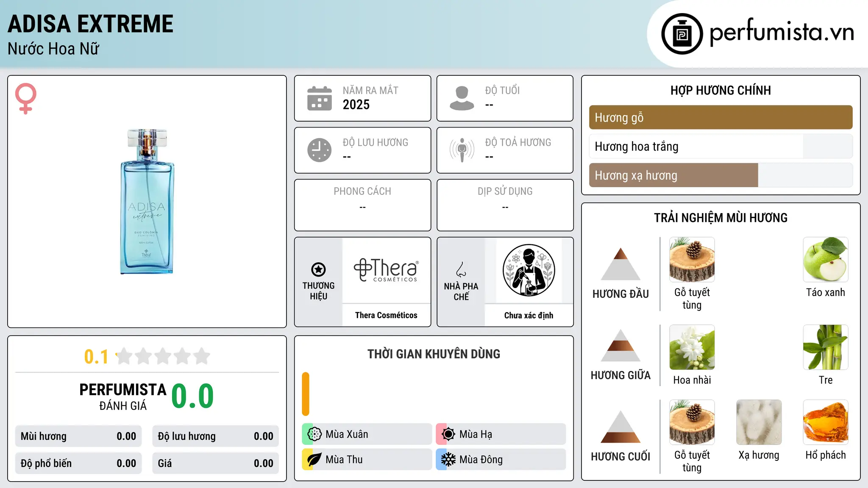Click the Độ toả hương label
The height and width of the screenshot is (488, 868).
[518, 142]
